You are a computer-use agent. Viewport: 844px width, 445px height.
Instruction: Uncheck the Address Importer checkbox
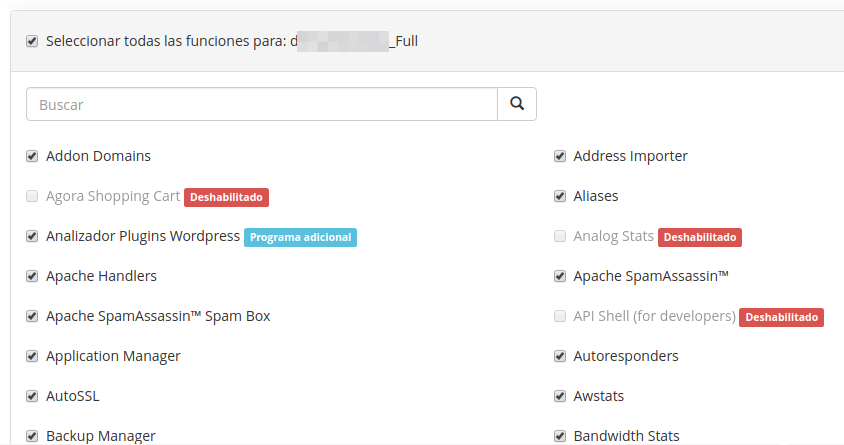(x=560, y=156)
